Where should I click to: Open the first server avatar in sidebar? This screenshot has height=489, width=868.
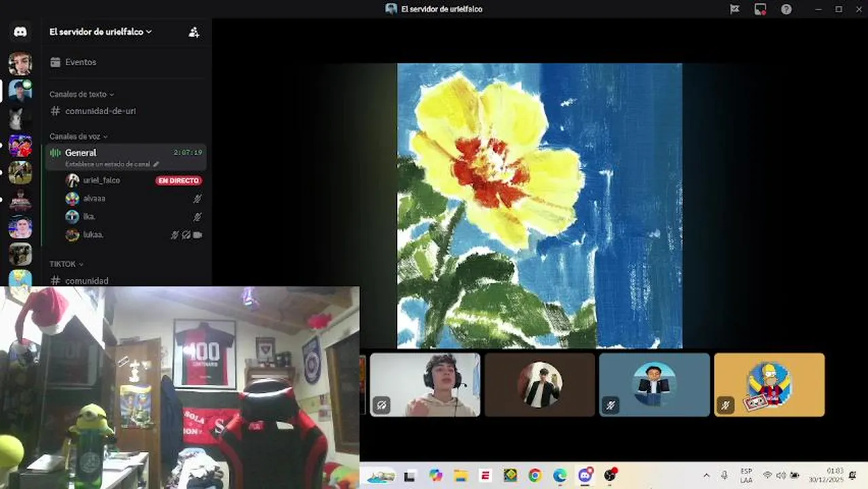tap(20, 63)
